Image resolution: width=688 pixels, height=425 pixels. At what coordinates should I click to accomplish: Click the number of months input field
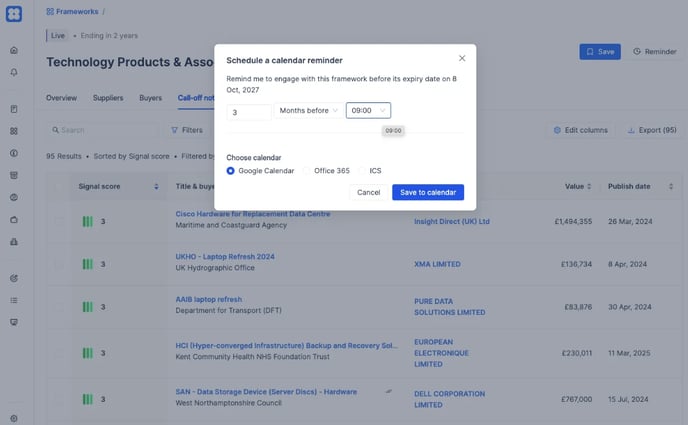249,112
